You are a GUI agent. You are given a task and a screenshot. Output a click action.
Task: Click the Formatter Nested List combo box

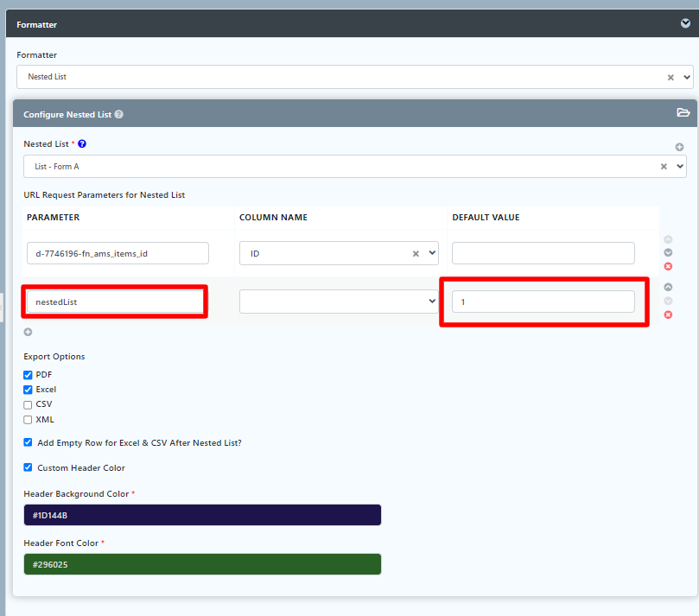(x=354, y=77)
